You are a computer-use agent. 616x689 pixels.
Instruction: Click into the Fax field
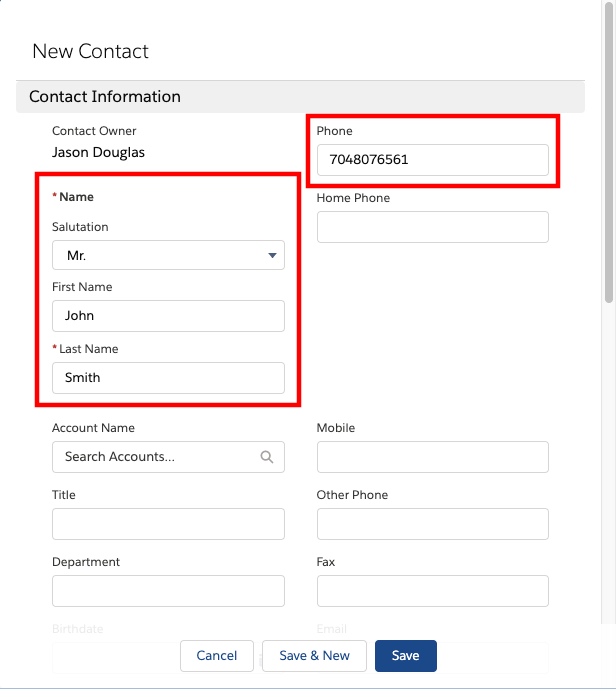click(433, 591)
